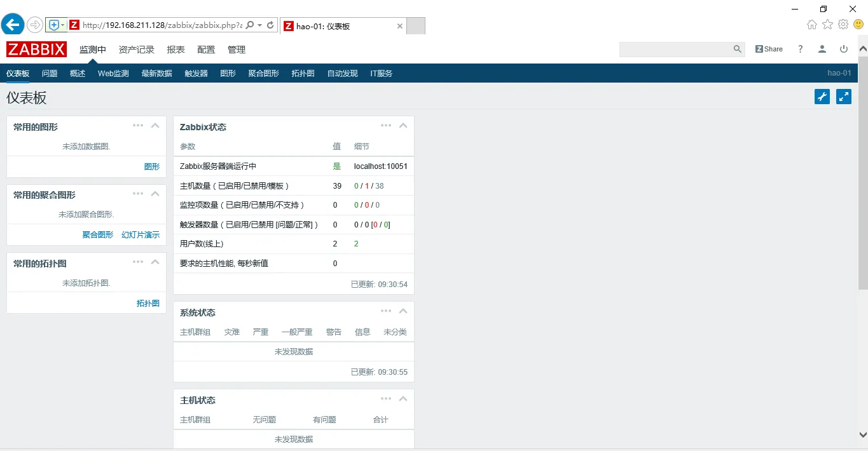Open the 资产记录 top menu
This screenshot has height=451, width=868.
tap(137, 50)
